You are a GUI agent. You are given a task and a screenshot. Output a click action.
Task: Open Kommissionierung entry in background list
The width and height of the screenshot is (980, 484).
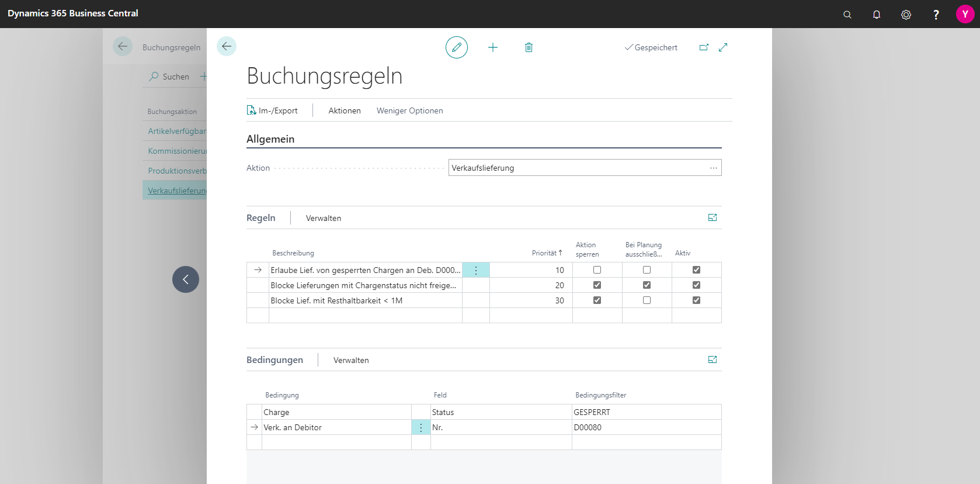(x=177, y=151)
